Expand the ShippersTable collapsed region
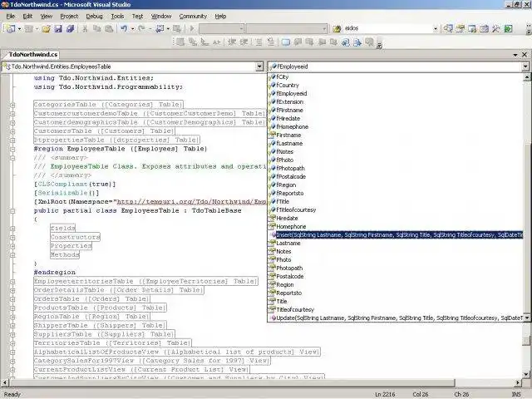 [x=12, y=326]
